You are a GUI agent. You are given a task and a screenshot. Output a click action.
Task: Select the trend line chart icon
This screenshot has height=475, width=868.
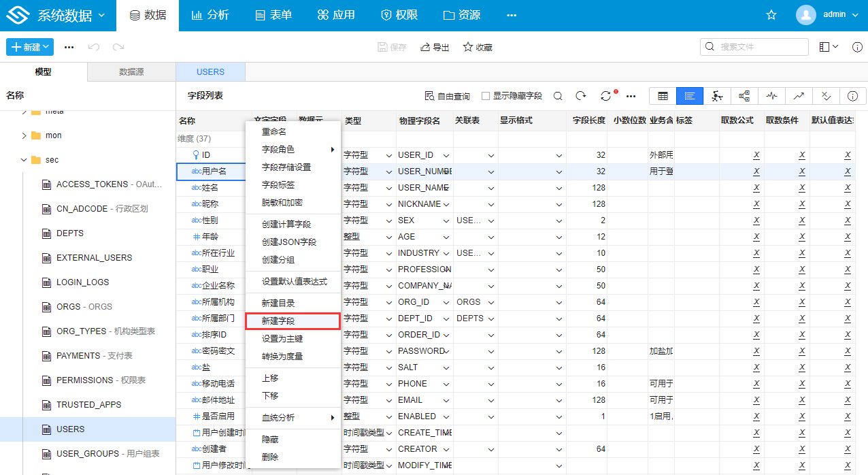(798, 95)
